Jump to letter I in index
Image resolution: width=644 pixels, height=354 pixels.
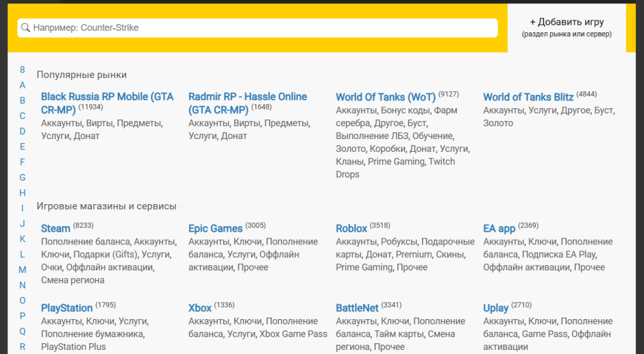tap(23, 208)
